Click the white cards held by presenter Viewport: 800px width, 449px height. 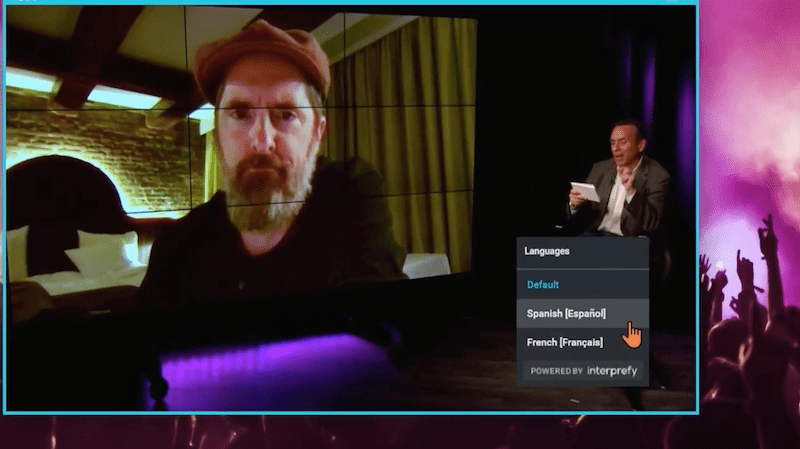586,190
